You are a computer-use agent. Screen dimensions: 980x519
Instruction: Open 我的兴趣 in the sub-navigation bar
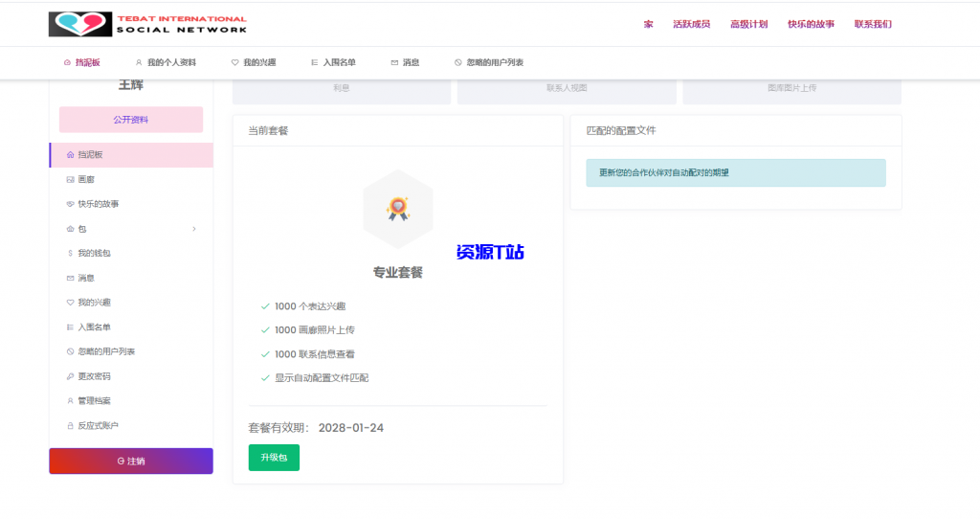254,62
